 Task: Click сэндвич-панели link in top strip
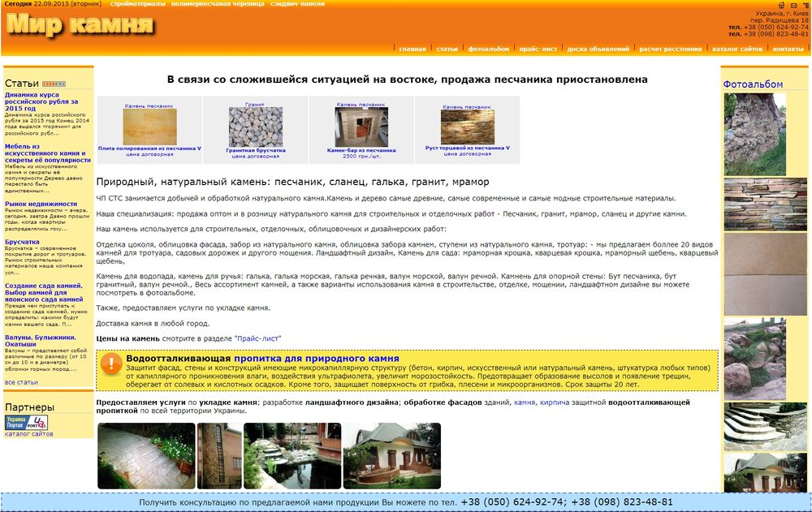[x=297, y=3]
